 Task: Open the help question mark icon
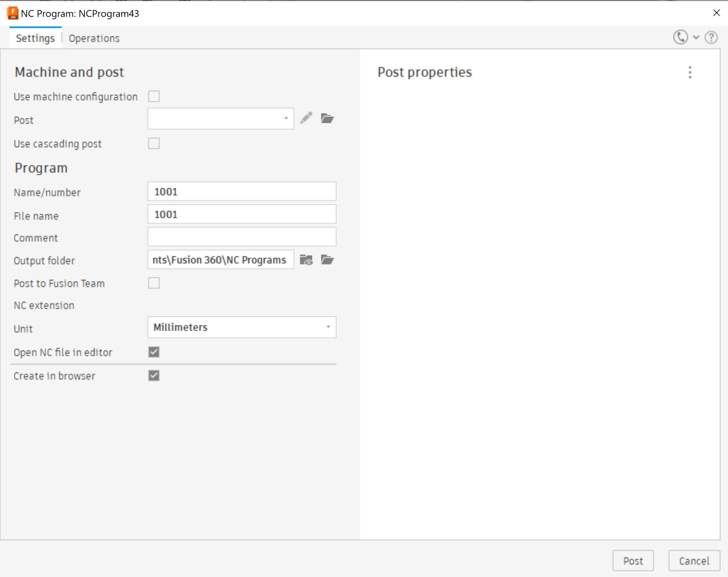click(711, 37)
